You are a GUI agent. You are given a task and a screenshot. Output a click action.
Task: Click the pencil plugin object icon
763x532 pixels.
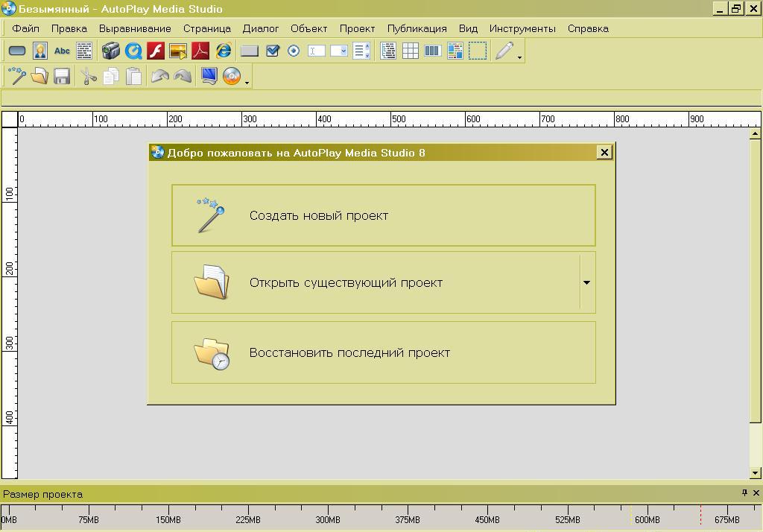click(504, 51)
